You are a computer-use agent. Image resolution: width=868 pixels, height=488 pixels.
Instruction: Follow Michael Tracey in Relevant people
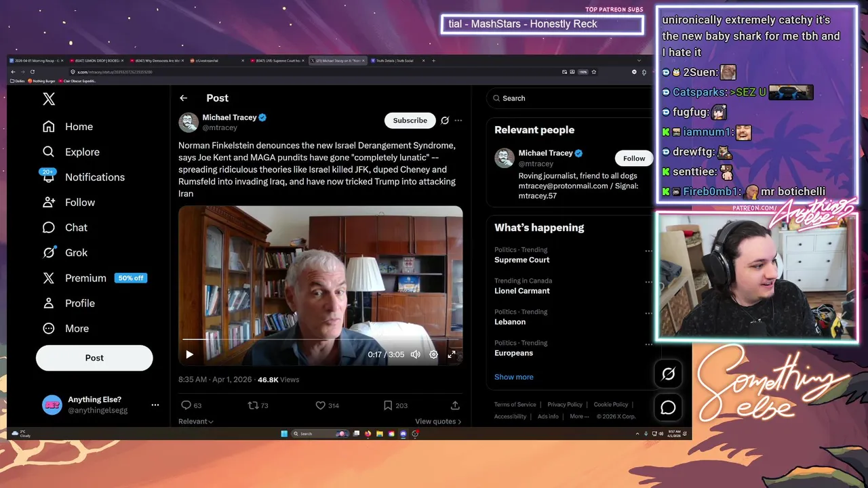click(x=634, y=158)
